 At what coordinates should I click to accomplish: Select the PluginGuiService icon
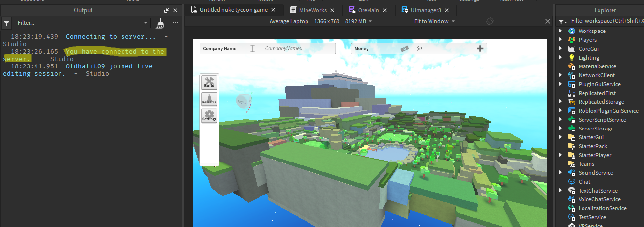pos(572,84)
